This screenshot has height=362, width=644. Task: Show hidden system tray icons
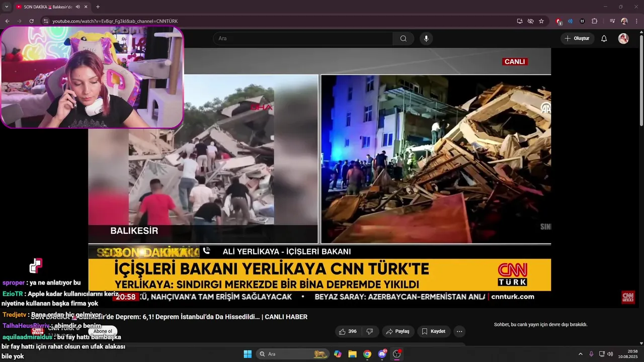tap(580, 354)
